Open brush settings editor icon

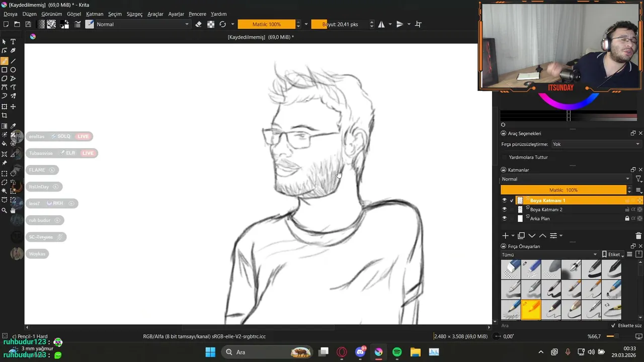pyautogui.click(x=78, y=24)
